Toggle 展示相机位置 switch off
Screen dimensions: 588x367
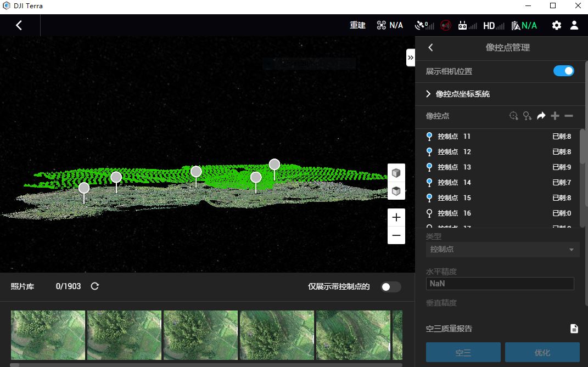point(564,71)
